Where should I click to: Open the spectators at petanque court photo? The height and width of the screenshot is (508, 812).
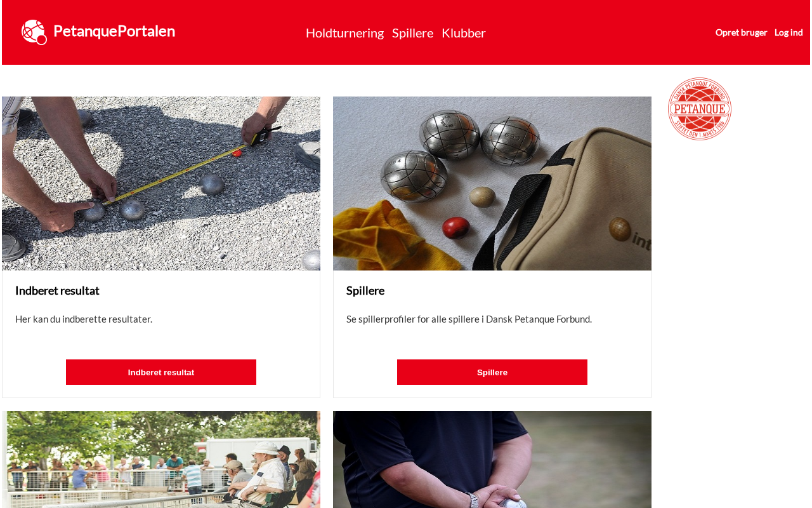pos(161,459)
